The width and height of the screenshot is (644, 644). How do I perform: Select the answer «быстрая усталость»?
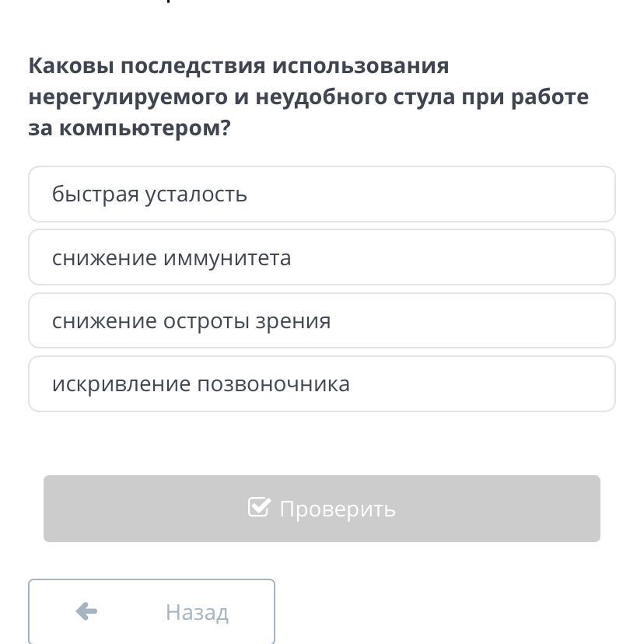(x=321, y=194)
